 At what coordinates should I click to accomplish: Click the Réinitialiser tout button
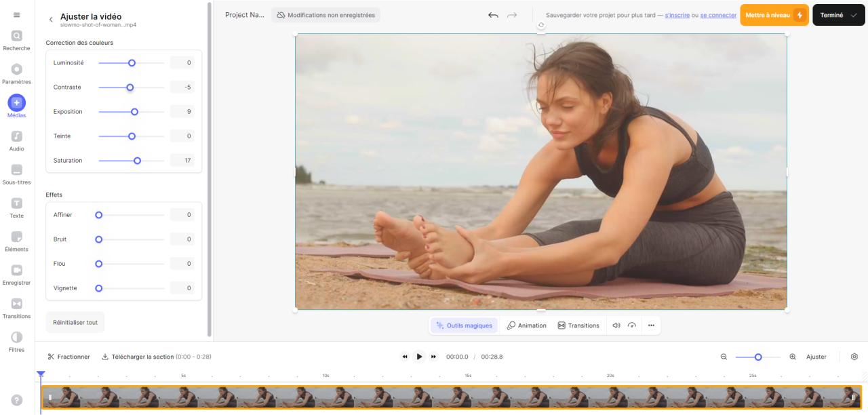[75, 321]
